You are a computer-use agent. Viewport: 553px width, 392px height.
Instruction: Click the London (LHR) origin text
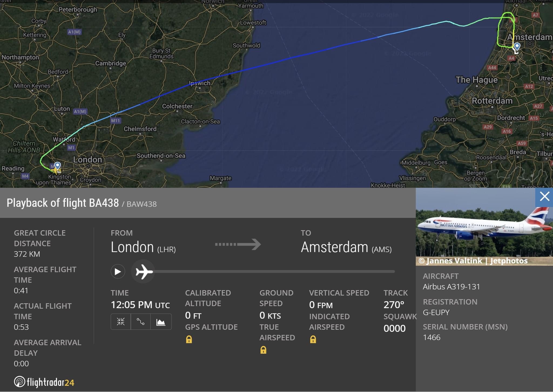pos(143,247)
